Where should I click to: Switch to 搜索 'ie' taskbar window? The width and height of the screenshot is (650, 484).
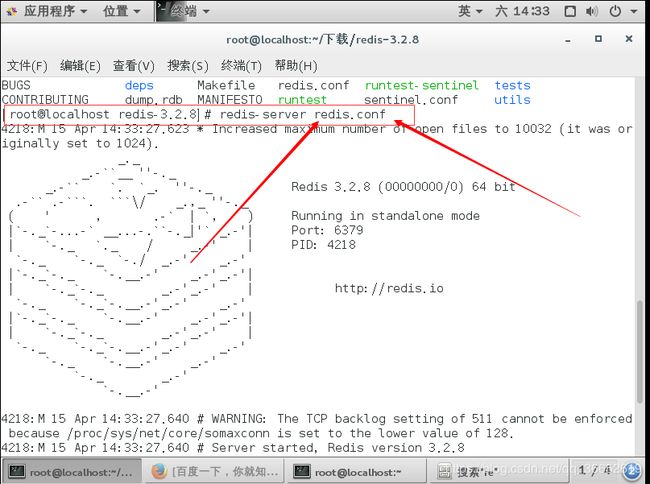(499, 472)
